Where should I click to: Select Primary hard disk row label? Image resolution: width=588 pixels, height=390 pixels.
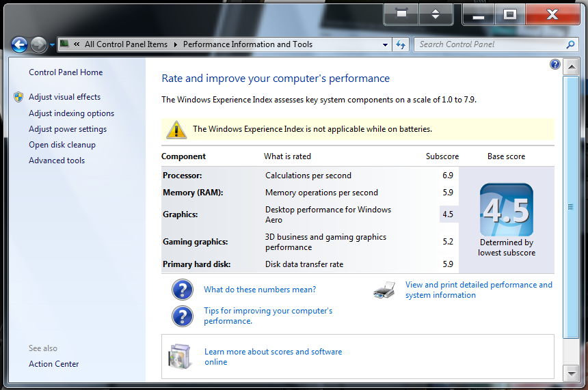click(x=196, y=264)
